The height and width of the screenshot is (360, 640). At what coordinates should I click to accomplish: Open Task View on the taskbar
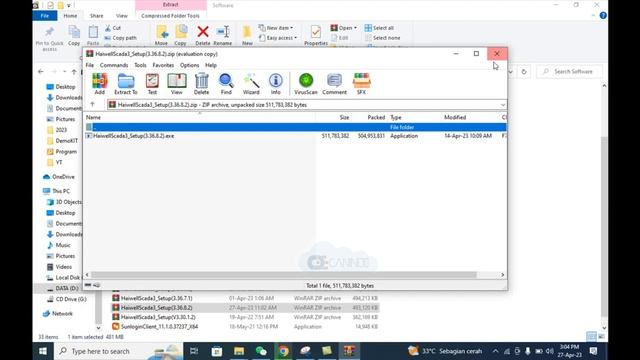point(194,351)
